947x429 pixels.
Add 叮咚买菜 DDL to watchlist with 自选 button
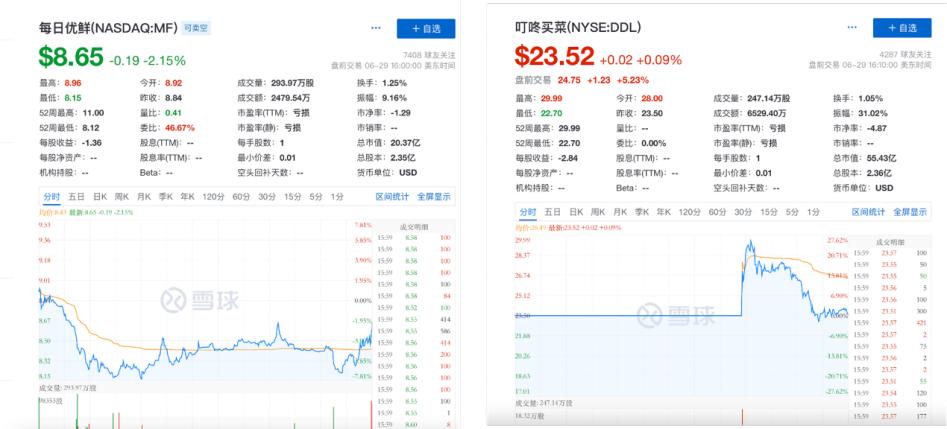click(x=902, y=28)
